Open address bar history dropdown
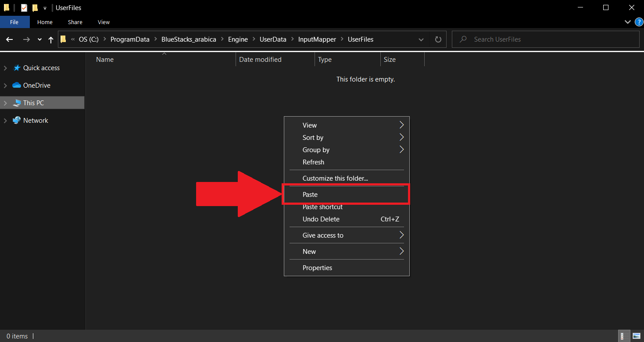Viewport: 644px width, 342px height. tap(421, 39)
